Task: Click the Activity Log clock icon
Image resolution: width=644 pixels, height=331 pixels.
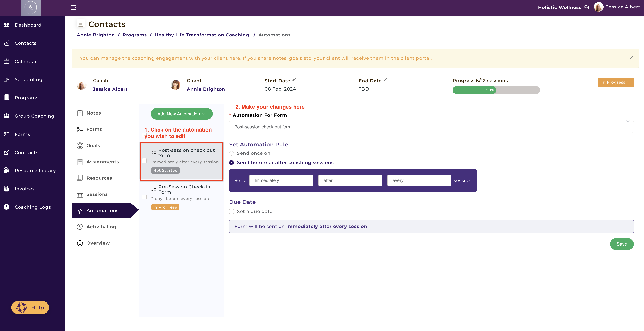Action: (80, 227)
